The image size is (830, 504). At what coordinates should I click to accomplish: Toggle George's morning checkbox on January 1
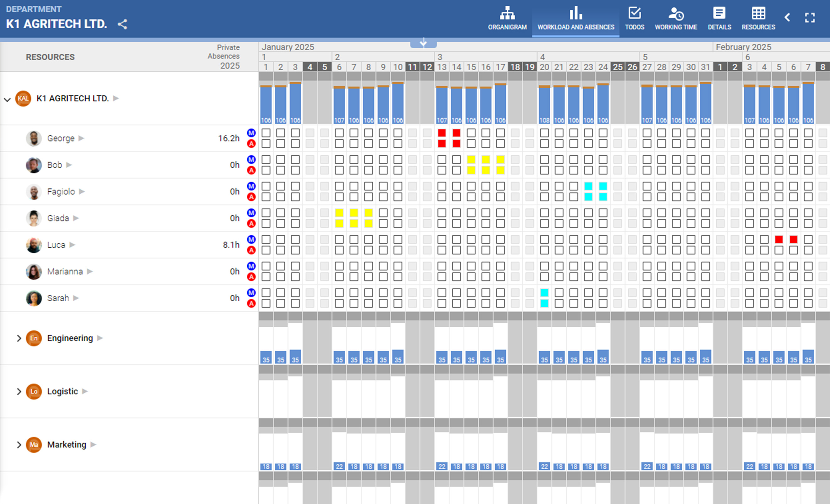click(266, 133)
